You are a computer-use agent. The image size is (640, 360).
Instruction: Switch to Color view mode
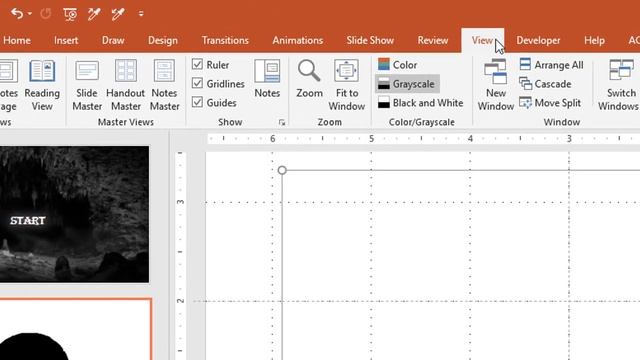[x=398, y=64]
